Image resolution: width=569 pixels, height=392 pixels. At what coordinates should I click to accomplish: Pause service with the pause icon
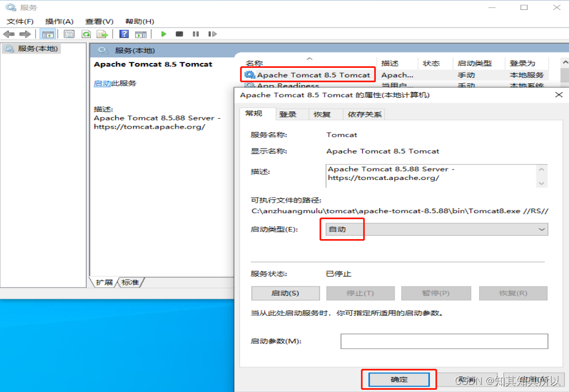coord(196,34)
